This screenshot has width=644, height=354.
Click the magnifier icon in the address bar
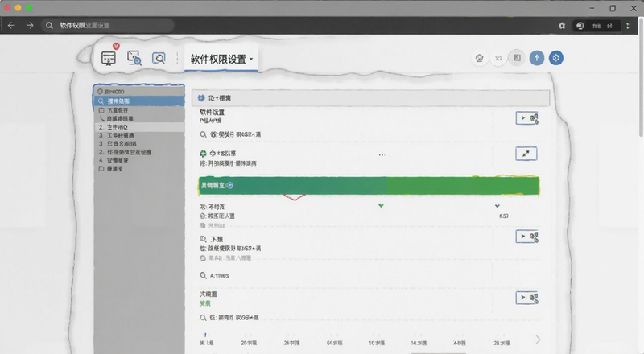49,26
